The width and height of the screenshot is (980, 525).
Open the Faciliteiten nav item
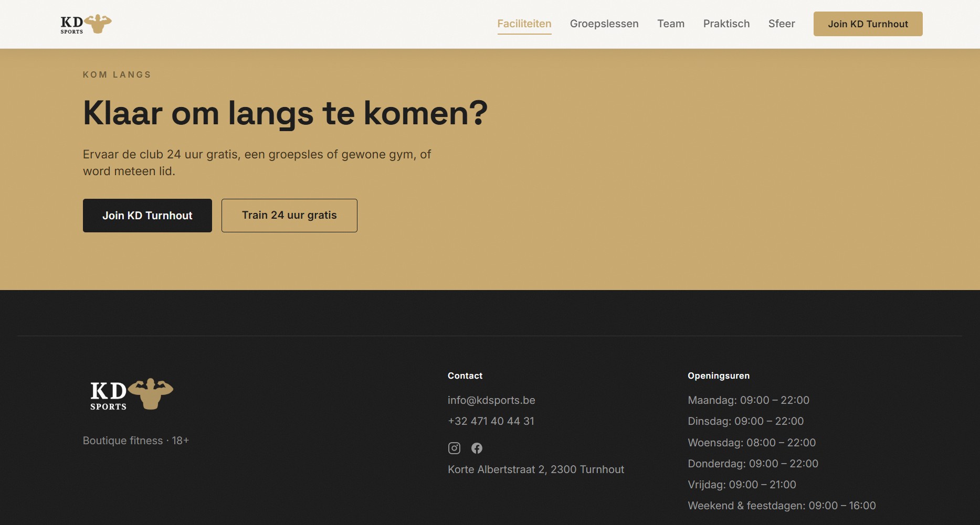click(524, 24)
